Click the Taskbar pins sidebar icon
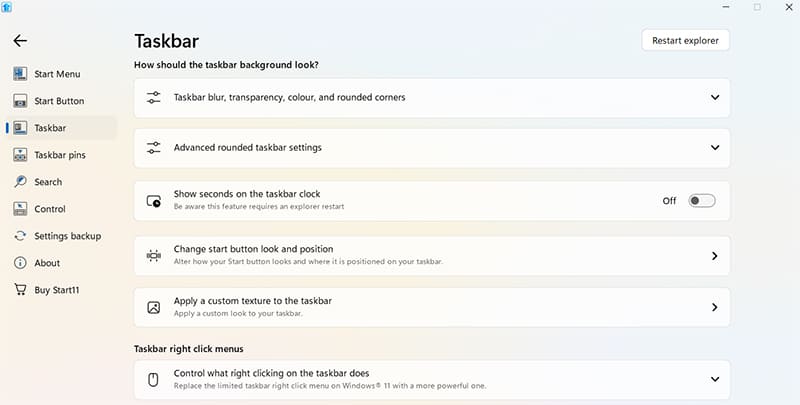This screenshot has width=800, height=405. [20, 155]
